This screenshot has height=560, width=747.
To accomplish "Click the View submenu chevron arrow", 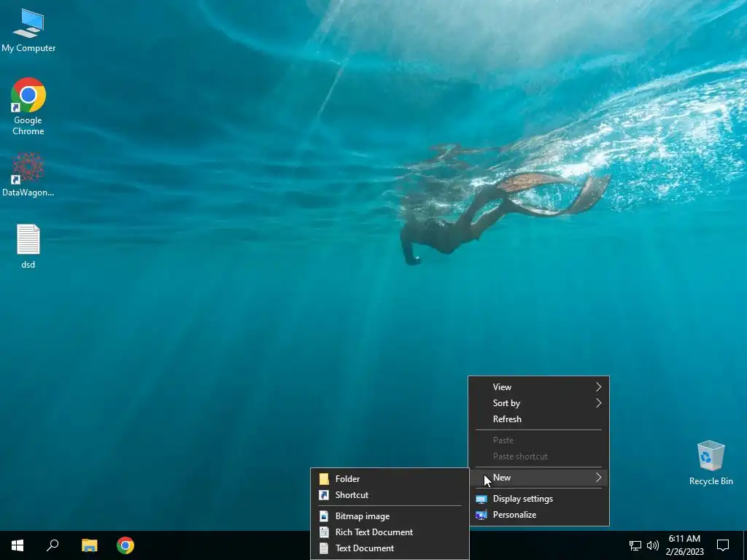I will click(598, 387).
